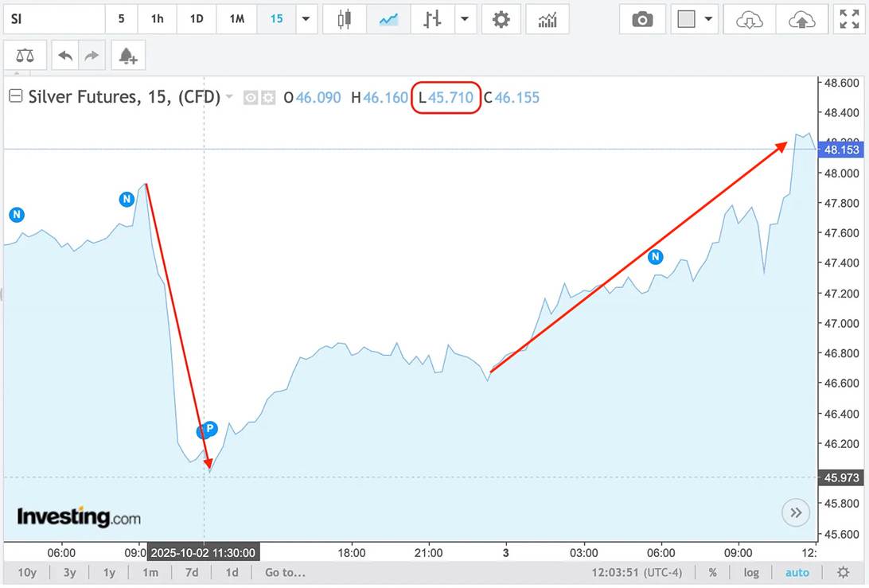Open the indicators panel icon
The image size is (869, 588).
click(548, 19)
